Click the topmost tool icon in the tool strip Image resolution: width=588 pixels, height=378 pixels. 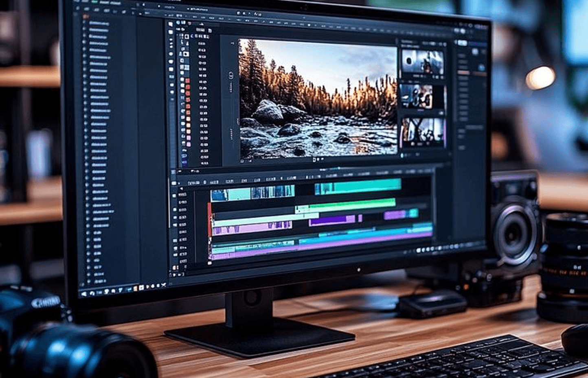[x=170, y=24]
